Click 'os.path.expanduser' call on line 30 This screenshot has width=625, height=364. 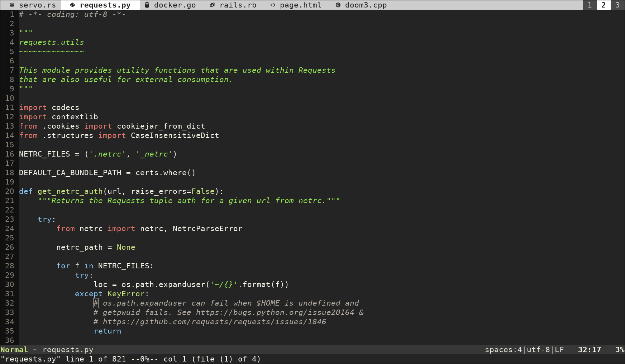click(x=163, y=284)
